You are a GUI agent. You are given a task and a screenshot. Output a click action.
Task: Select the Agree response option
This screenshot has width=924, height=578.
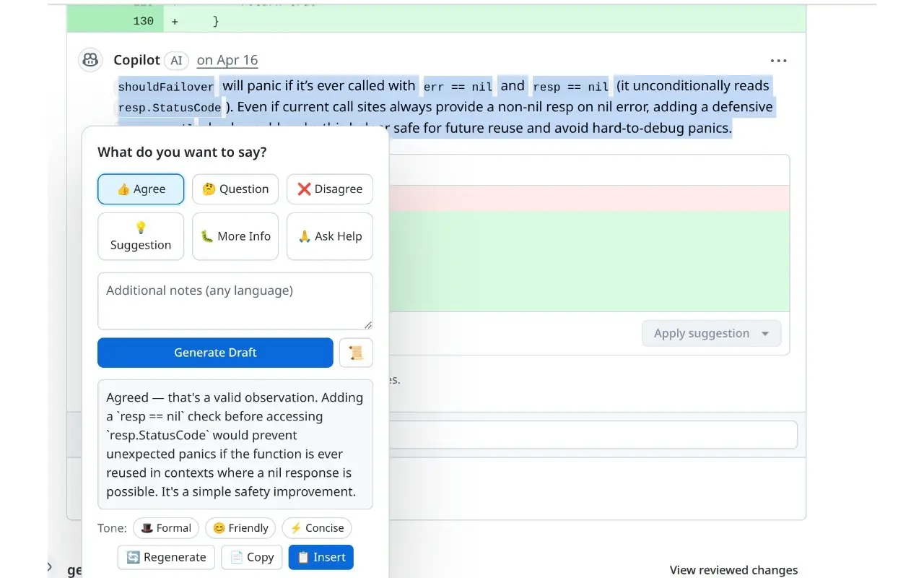[x=141, y=189]
